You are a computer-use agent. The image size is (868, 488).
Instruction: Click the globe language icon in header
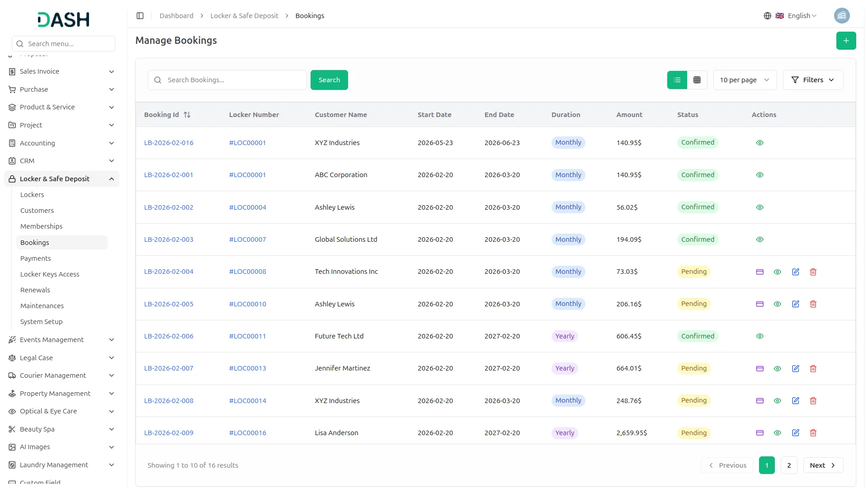(768, 15)
